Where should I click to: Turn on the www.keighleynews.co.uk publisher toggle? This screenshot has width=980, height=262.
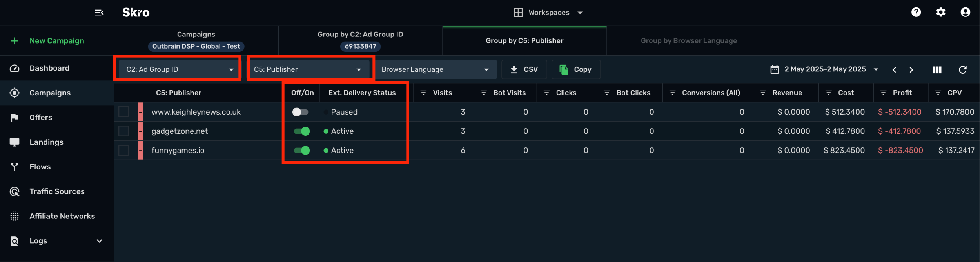coord(301,112)
